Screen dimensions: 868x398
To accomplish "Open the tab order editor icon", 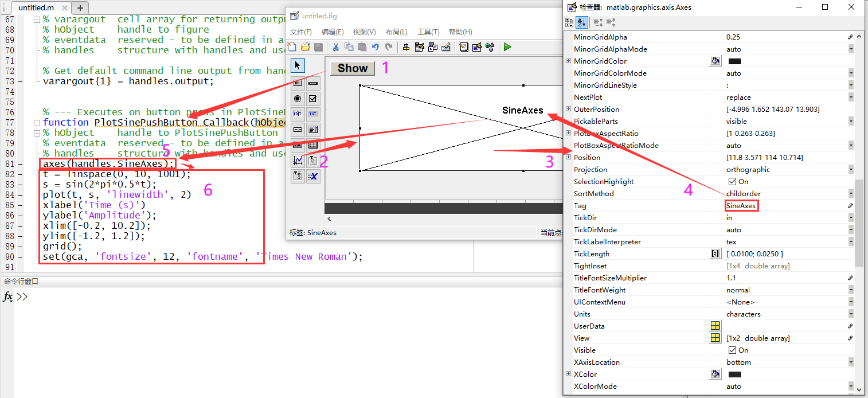I will pyautogui.click(x=432, y=47).
